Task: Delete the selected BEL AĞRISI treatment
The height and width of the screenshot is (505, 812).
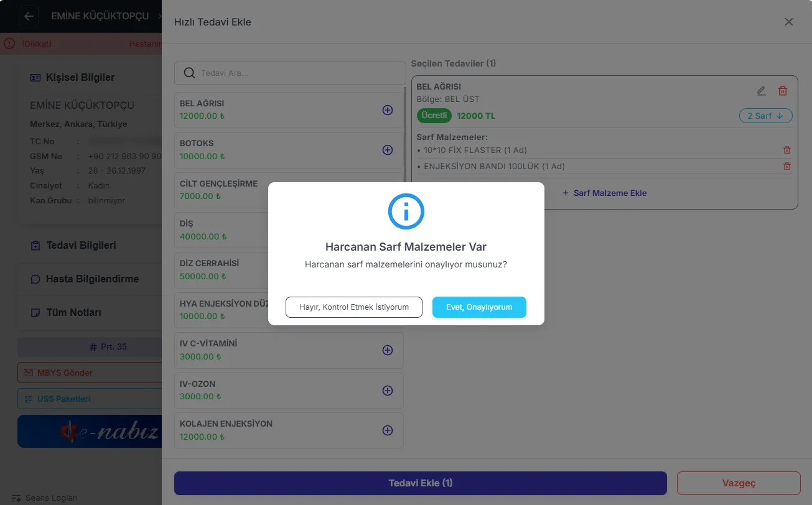Action: click(x=783, y=91)
